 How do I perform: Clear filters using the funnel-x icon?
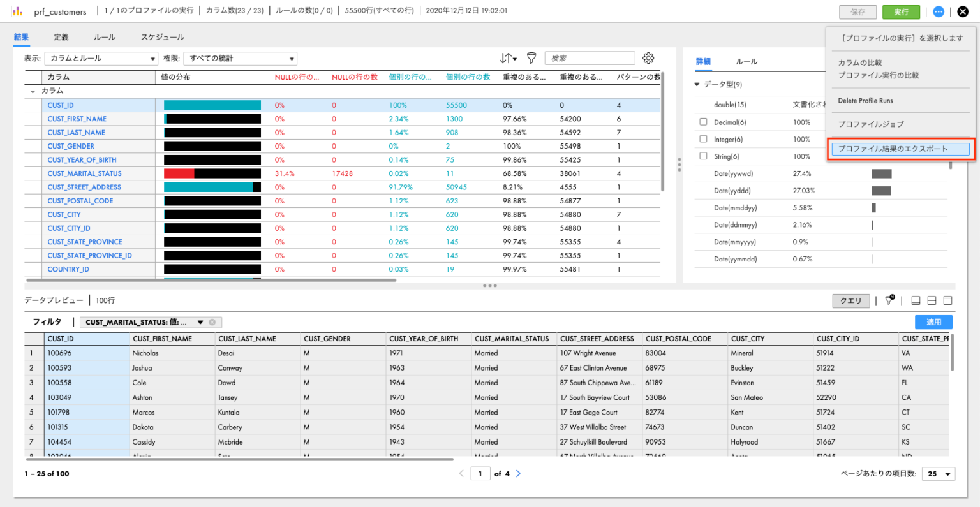887,300
